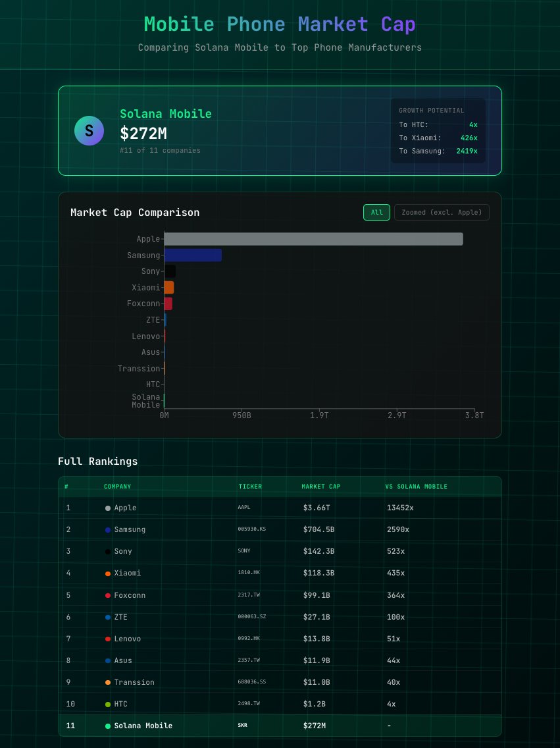Click the VS SOLANA MOBILE column header
This screenshot has height=748, width=560.
point(417,487)
